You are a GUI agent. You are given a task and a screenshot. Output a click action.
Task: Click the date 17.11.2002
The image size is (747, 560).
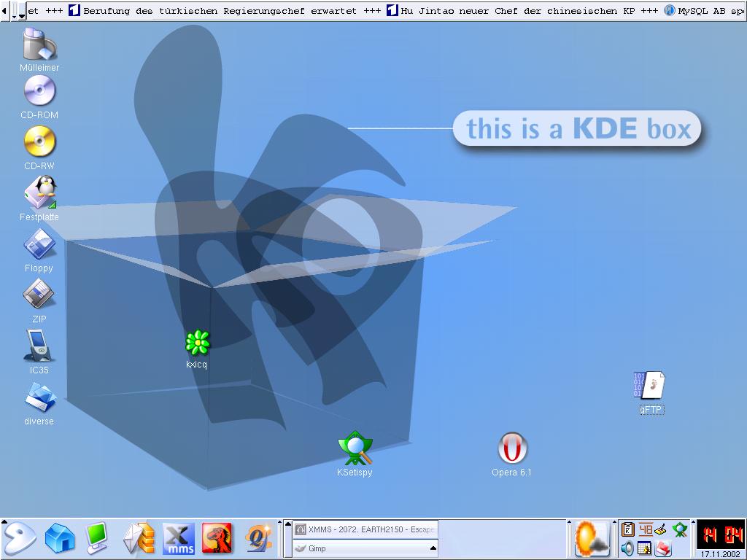click(x=721, y=554)
